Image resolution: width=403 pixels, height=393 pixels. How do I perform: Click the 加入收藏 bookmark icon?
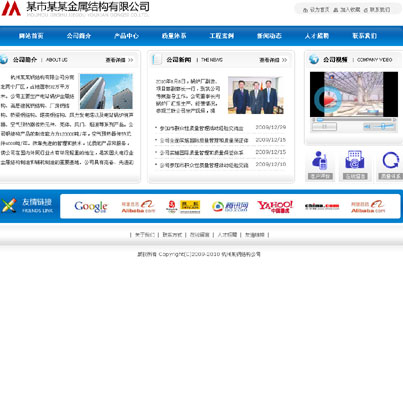coord(336,10)
